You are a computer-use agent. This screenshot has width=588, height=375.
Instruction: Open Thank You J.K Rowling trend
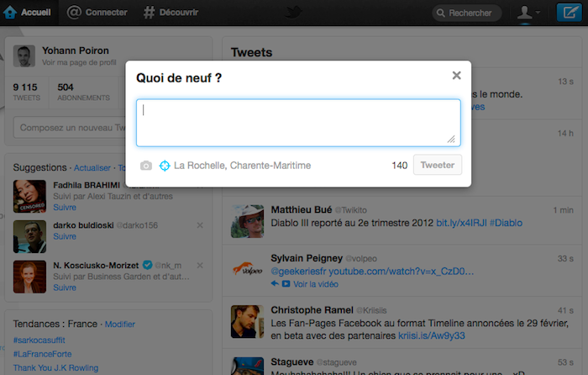click(55, 368)
